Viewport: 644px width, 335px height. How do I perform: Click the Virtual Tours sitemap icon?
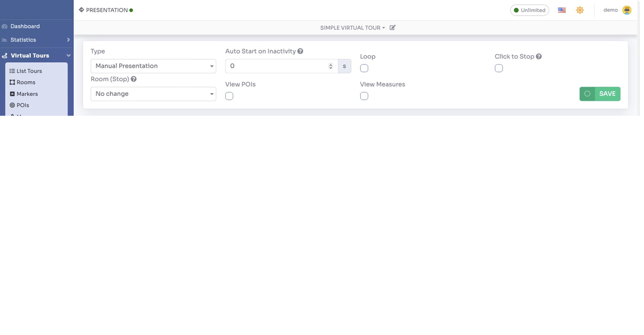tap(4, 56)
